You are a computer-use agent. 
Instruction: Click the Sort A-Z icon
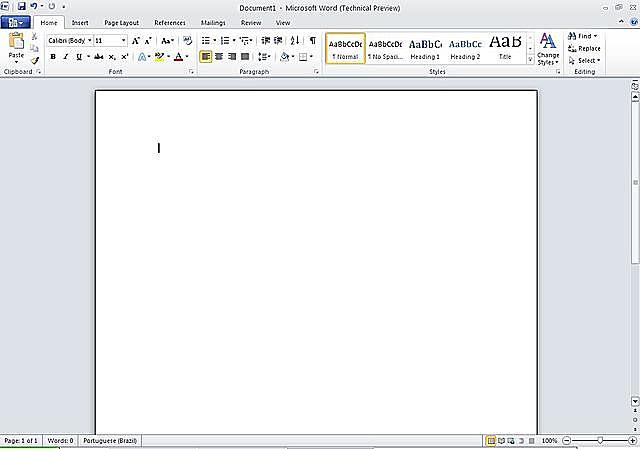click(x=295, y=40)
